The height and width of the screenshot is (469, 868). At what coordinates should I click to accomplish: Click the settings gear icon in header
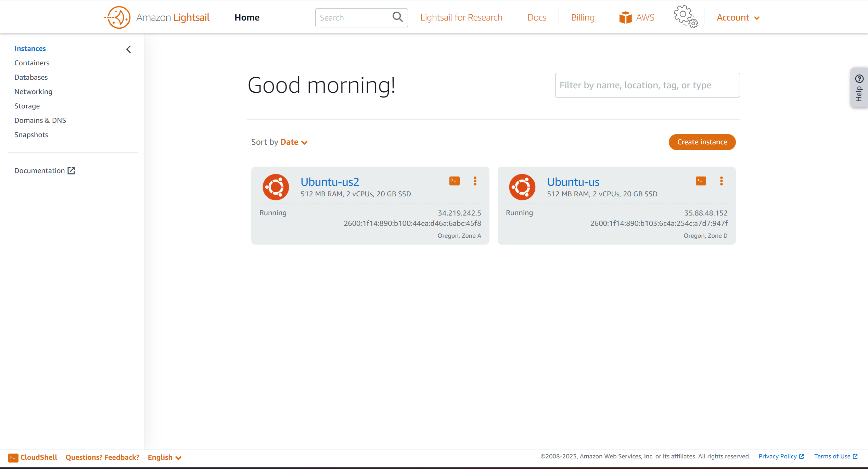685,17
